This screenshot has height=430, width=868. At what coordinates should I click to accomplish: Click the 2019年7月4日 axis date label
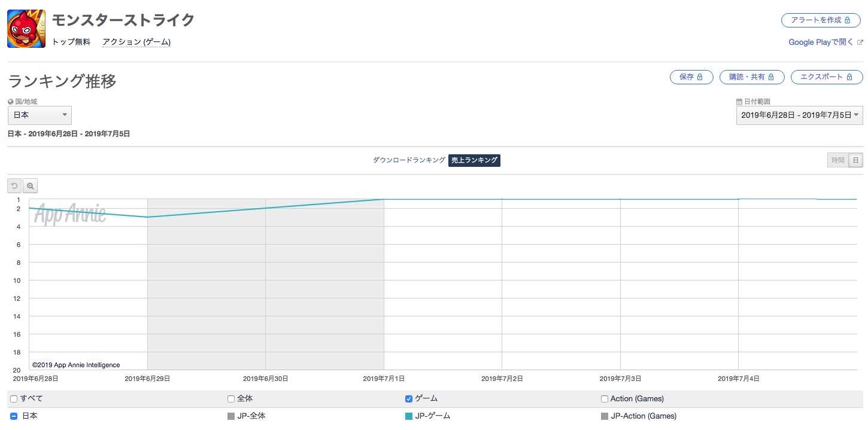739,379
